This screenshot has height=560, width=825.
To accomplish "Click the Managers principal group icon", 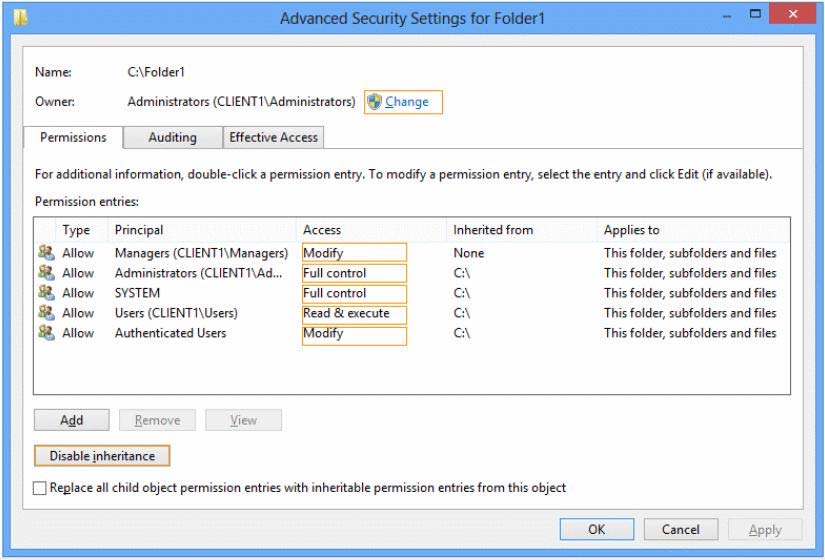I will pos(46,253).
